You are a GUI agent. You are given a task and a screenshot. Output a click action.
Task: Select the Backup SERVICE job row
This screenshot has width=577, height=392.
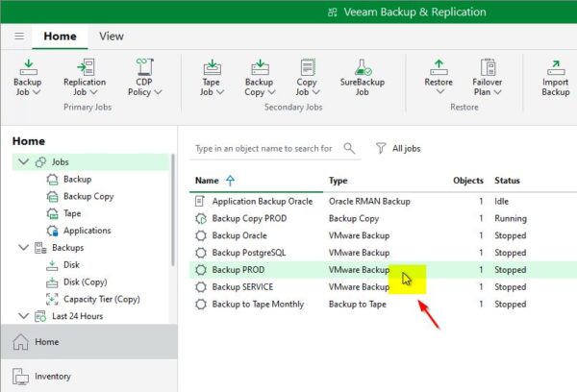click(x=383, y=287)
